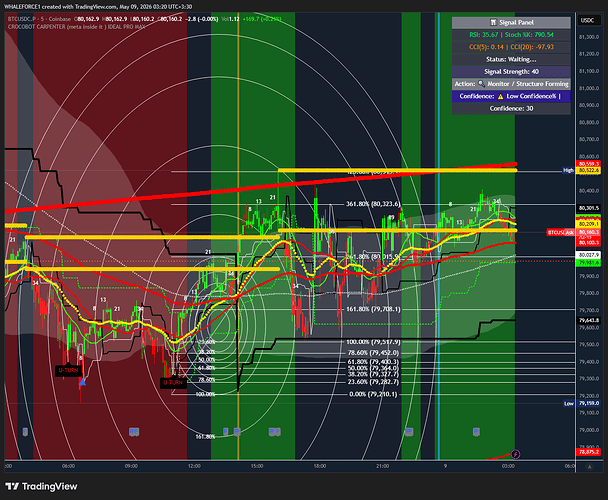608x500 pixels.
Task: Click the P marker just after 21:00
Action: click(409, 431)
